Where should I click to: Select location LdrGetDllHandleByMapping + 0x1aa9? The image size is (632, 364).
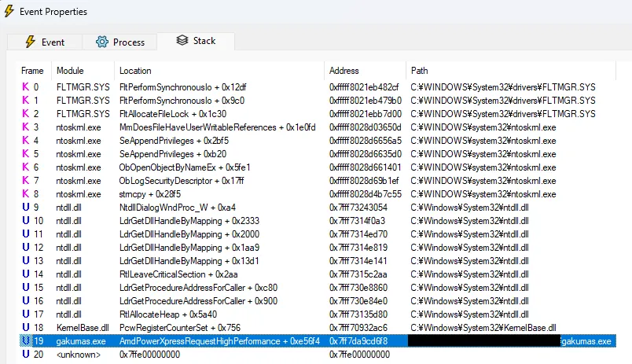click(x=189, y=248)
